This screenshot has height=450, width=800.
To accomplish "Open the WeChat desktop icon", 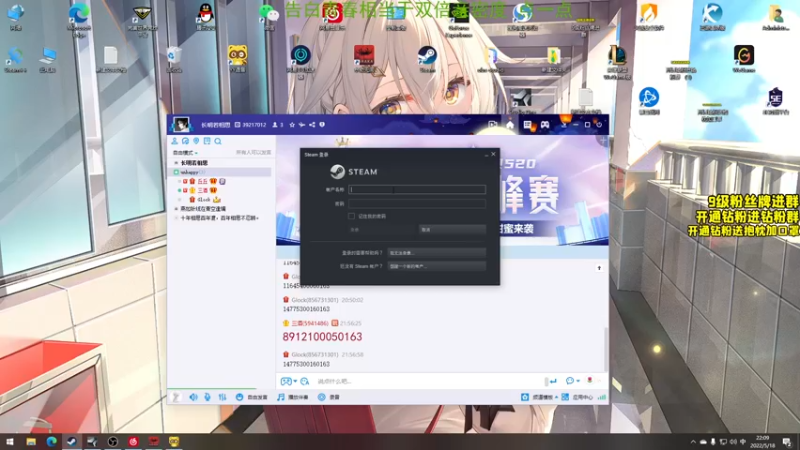I will point(268,17).
